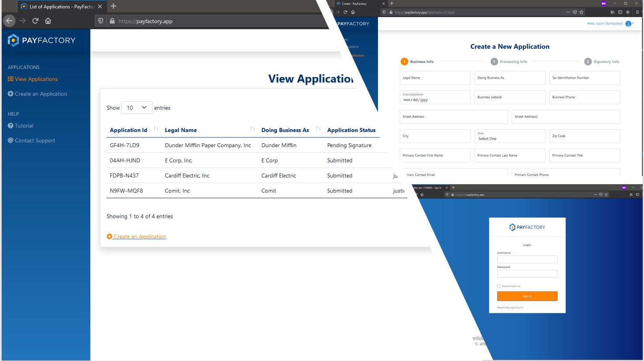Screen dimensions: 644x361
Task: Click the Contact Support at-sign icon
Action: [x=10, y=141]
